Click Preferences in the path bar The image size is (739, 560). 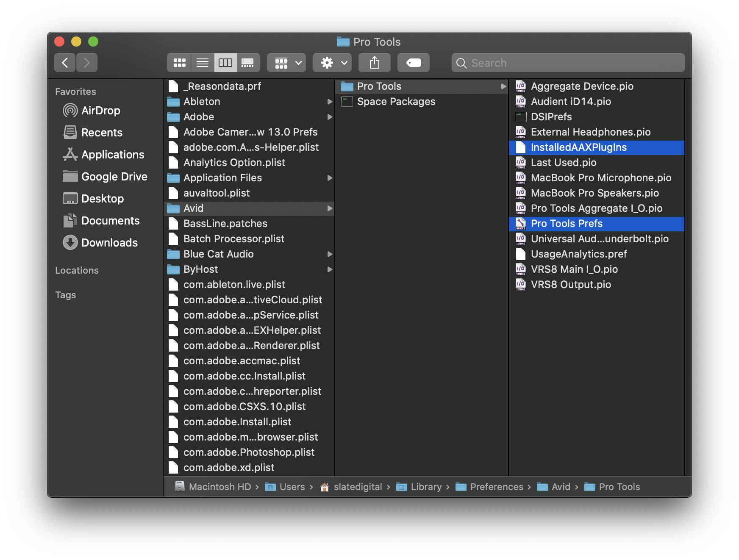(489, 487)
